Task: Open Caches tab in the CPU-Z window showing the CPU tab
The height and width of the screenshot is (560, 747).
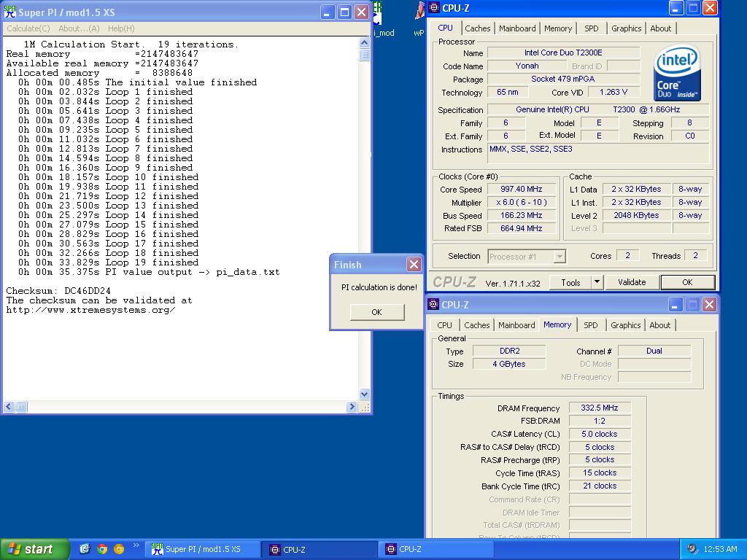Action: click(477, 28)
